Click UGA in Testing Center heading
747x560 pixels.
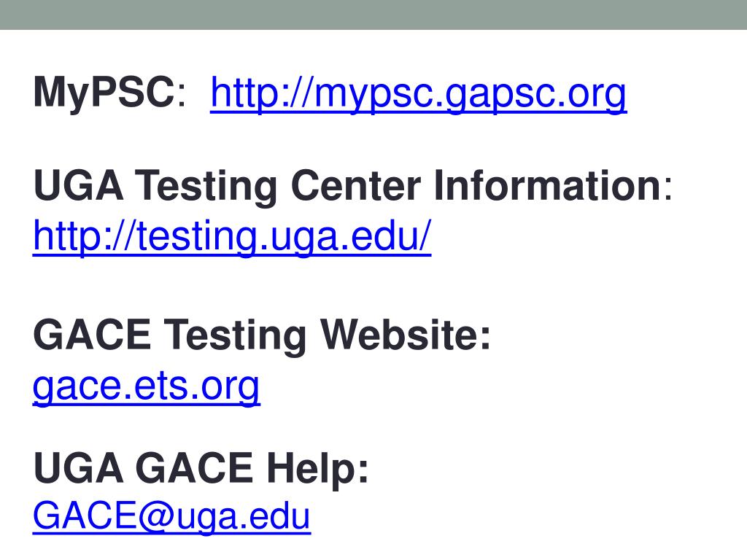coord(79,186)
